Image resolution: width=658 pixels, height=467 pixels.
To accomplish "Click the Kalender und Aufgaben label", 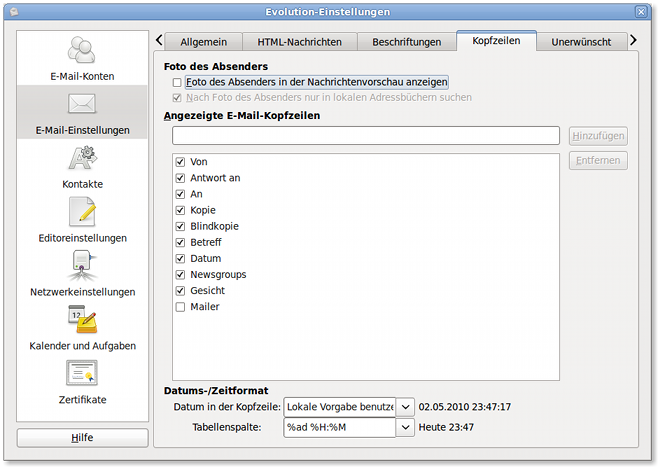I will tap(83, 346).
